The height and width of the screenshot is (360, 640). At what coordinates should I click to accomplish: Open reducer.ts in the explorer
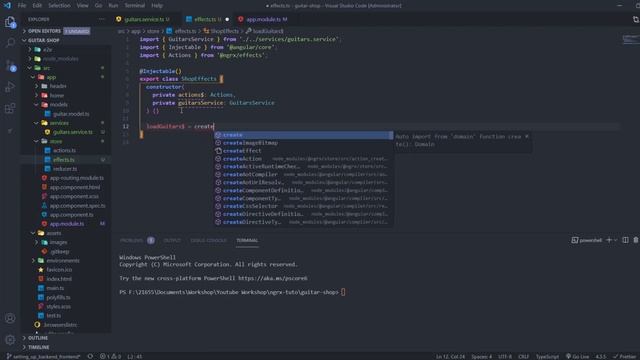coord(65,169)
